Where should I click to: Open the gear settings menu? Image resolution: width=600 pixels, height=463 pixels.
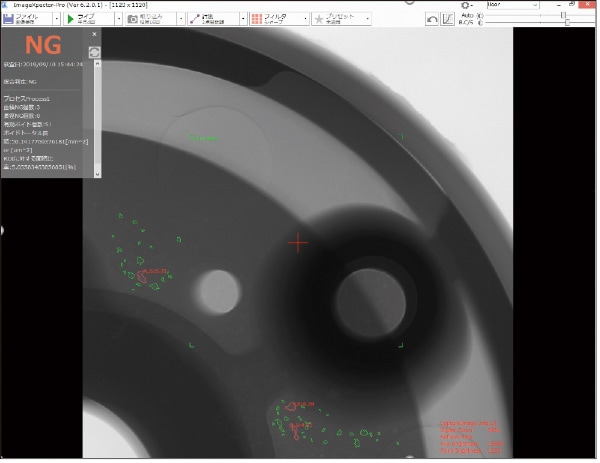pos(466,5)
